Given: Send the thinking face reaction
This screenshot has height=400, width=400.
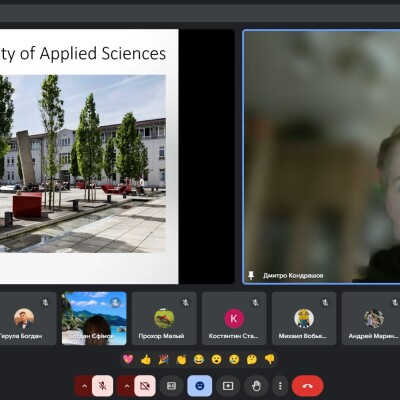Looking at the screenshot, I should [x=252, y=359].
